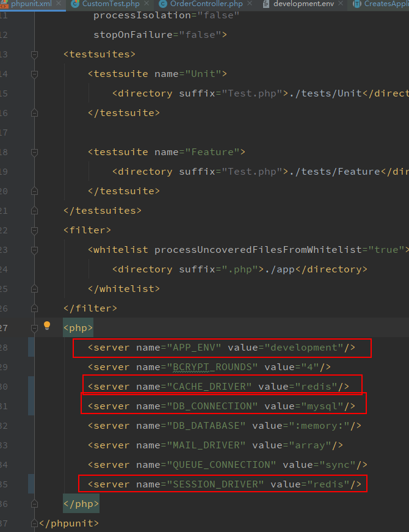Fold the <php> section

click(x=35, y=328)
